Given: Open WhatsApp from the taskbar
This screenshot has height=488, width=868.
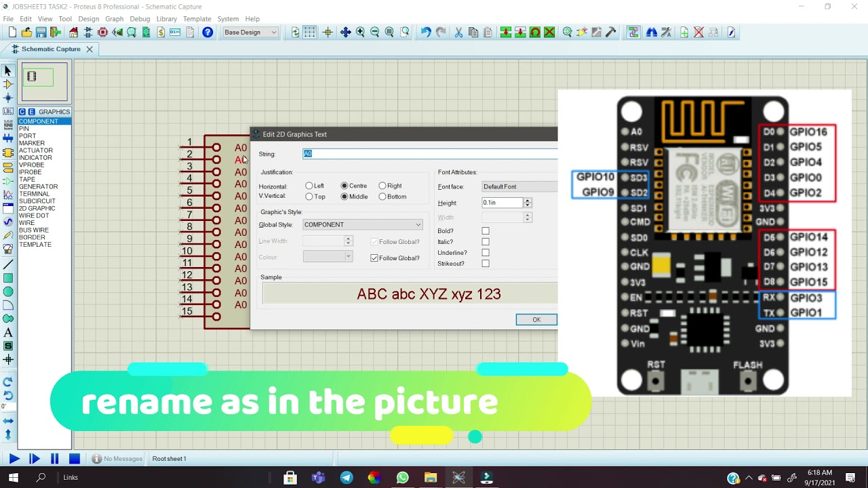Looking at the screenshot, I should click(x=402, y=478).
